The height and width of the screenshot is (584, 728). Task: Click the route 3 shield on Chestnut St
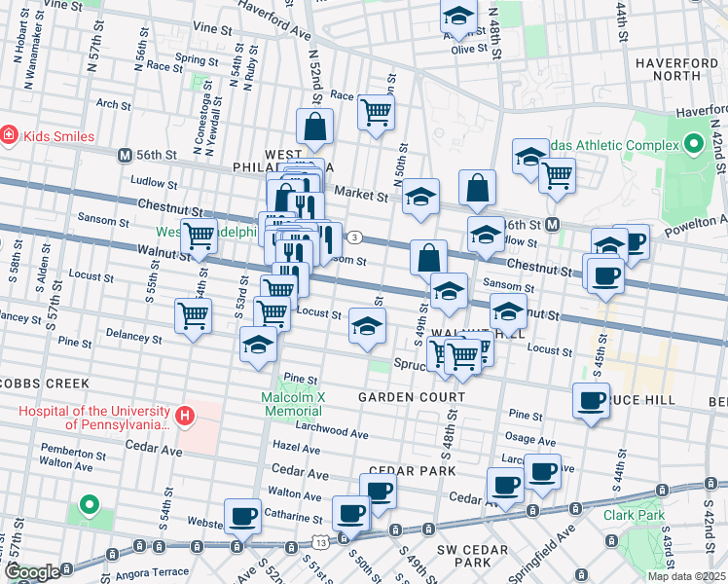point(354,237)
